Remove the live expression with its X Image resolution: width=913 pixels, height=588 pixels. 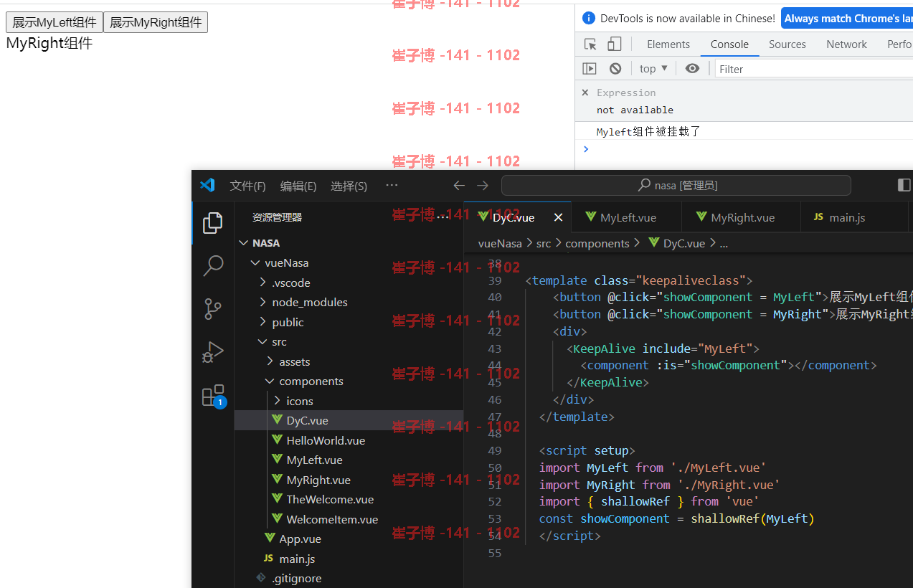click(x=585, y=93)
